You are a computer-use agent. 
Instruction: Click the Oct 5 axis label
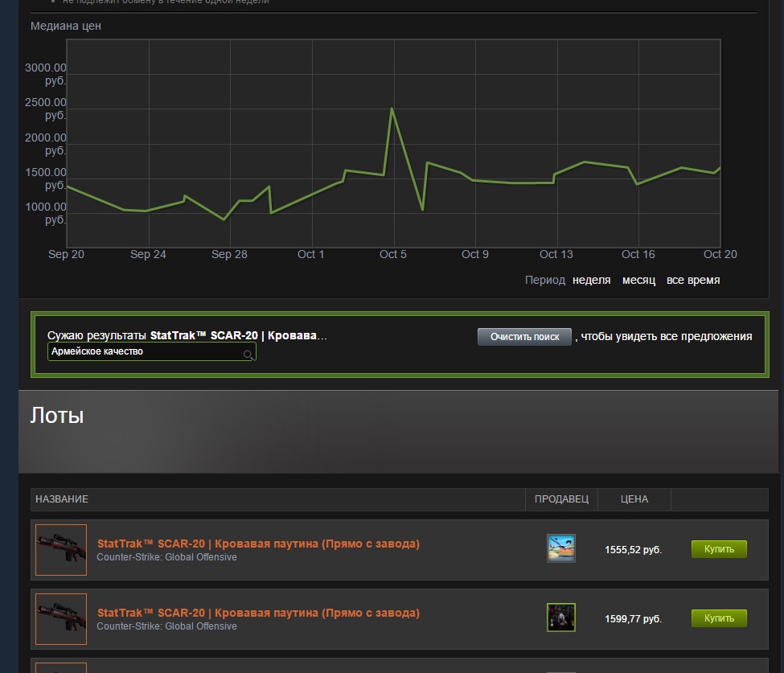pos(393,254)
